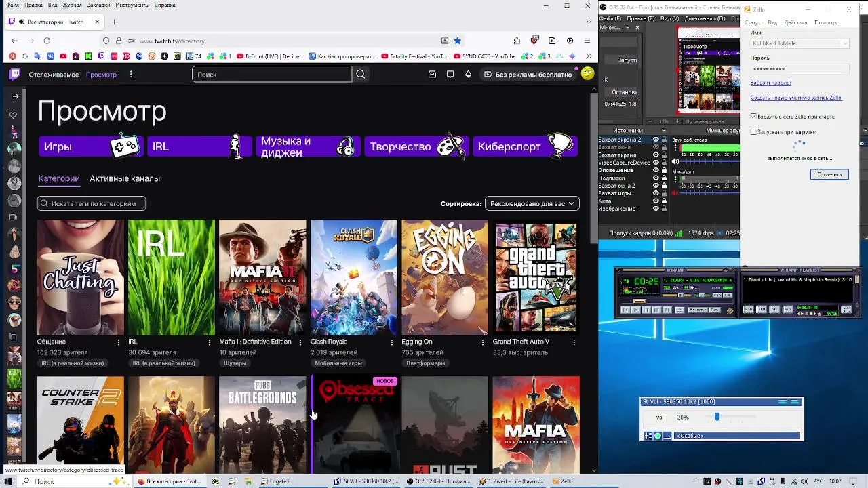The height and width of the screenshot is (488, 868).
Task: Open the Сортировка recommended dropdown
Action: click(532, 203)
